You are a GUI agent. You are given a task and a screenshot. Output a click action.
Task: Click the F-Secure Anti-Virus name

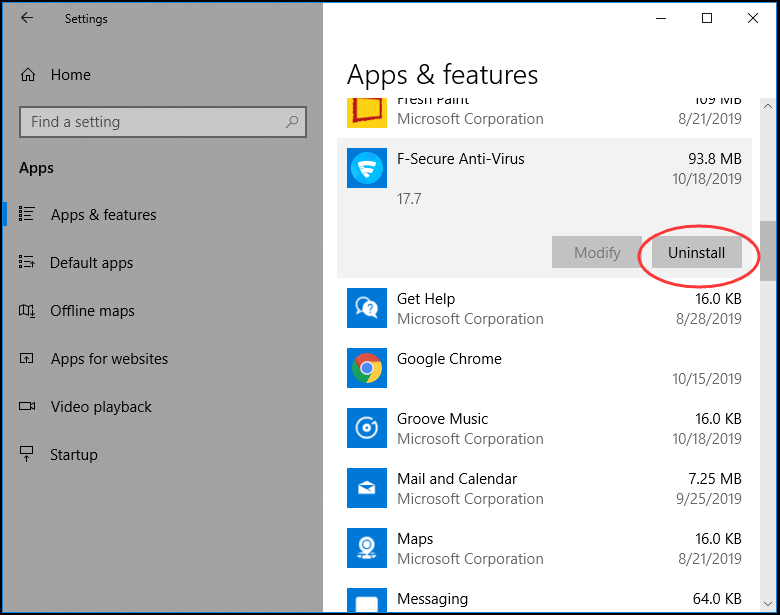461,159
